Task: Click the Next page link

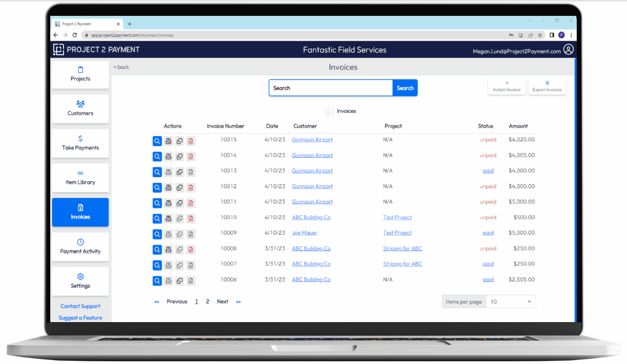Action: click(x=223, y=302)
